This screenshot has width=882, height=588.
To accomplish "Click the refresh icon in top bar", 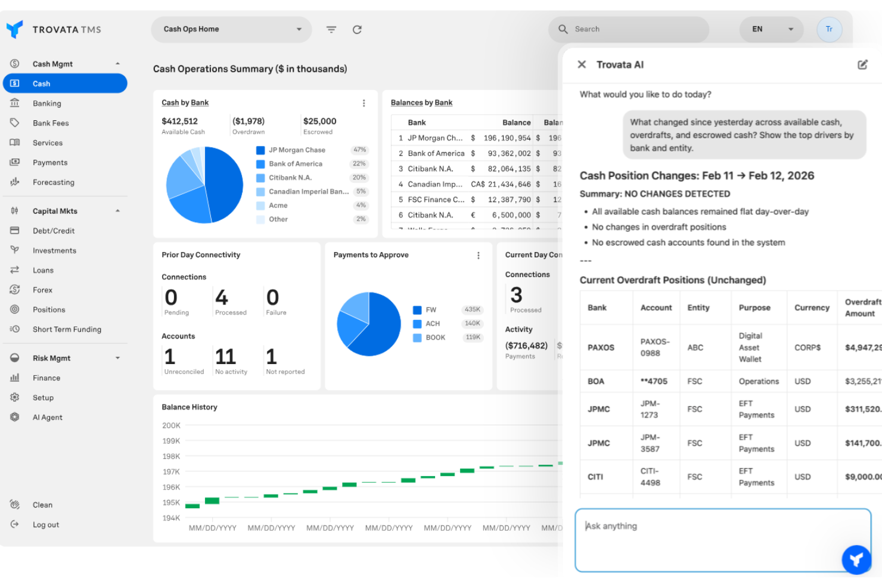I will (x=357, y=29).
